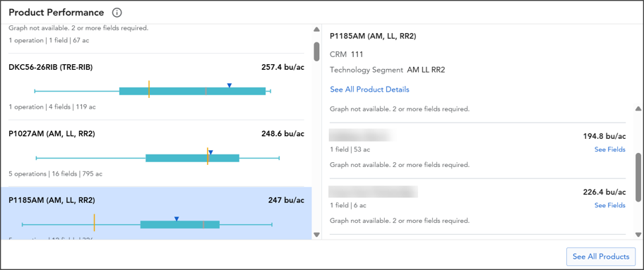Click the left list scroll-down arrow
This screenshot has width=644, height=270.
(316, 235)
